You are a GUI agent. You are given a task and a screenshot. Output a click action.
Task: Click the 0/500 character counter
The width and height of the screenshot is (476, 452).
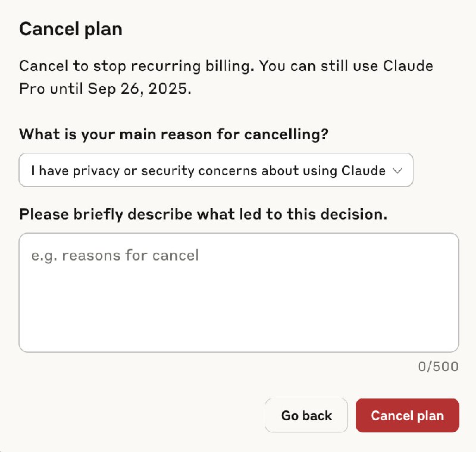(438, 367)
